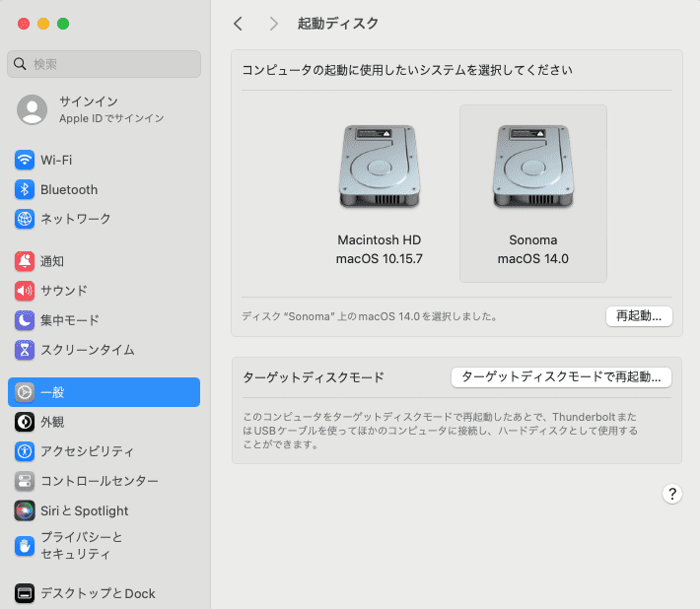700x609 pixels.
Task: Click the Macintosh HD disk name
Action: 379,240
